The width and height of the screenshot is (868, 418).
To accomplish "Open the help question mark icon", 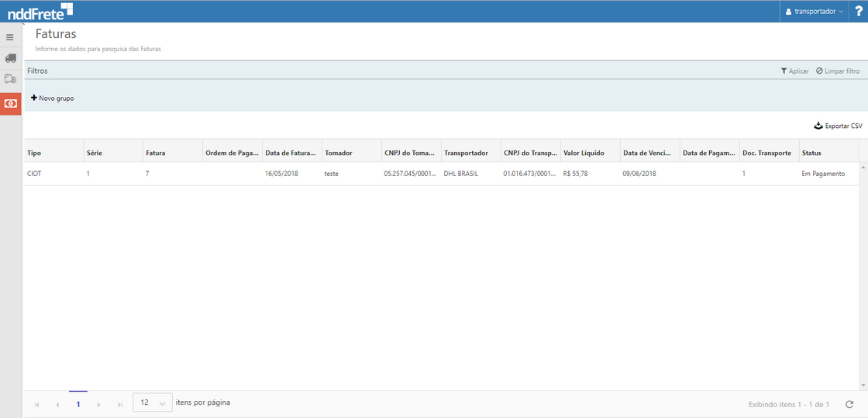I will [x=858, y=11].
